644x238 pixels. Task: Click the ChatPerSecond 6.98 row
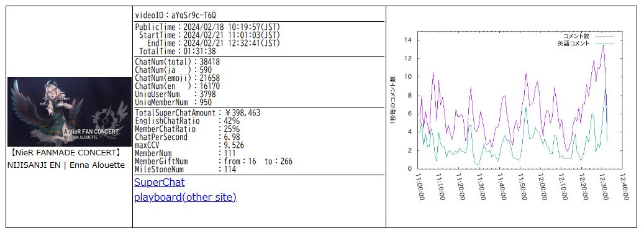tap(188, 137)
